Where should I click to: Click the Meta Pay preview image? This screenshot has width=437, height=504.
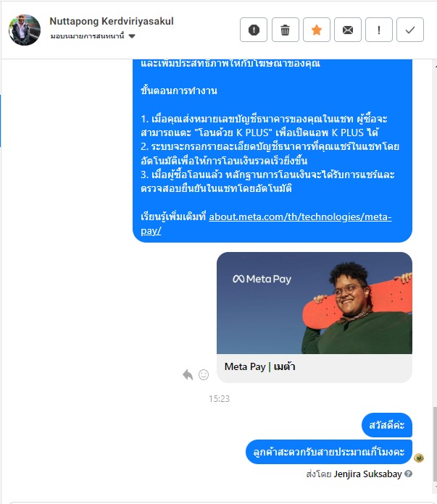pos(315,303)
